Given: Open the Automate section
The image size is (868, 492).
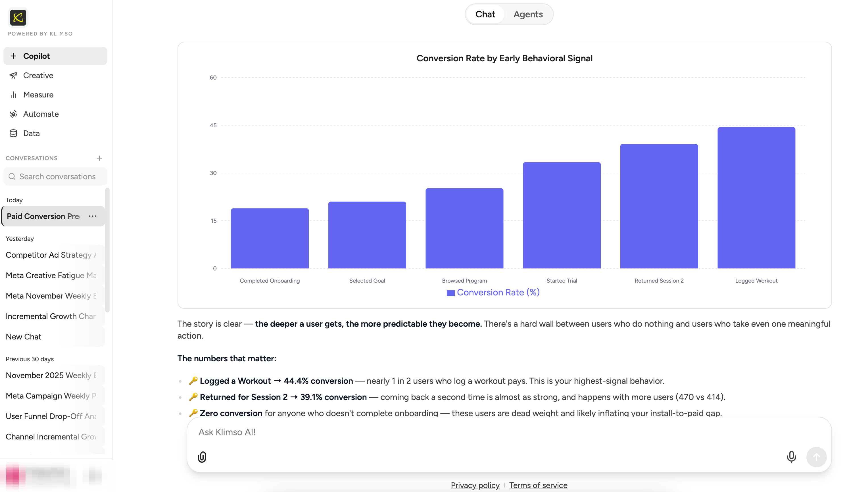Looking at the screenshot, I should point(55,114).
